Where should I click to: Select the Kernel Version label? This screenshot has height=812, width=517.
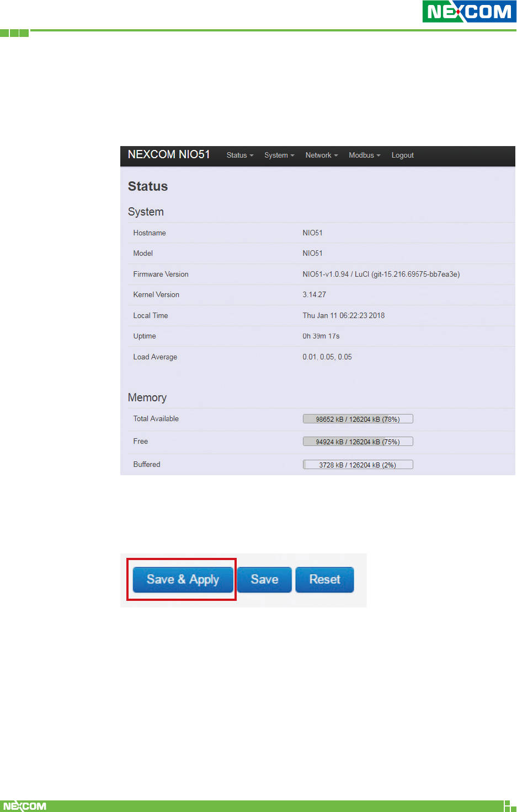click(x=156, y=295)
